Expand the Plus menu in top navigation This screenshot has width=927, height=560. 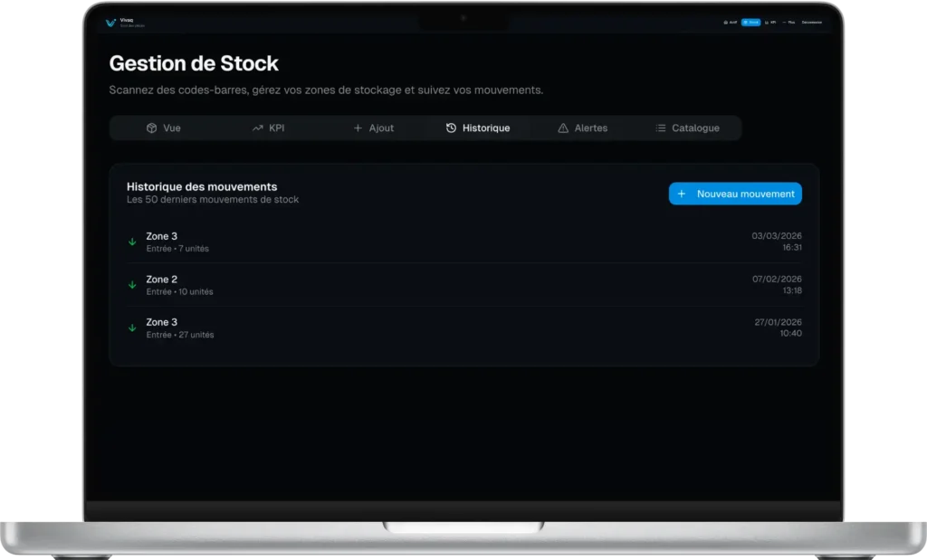pyautogui.click(x=789, y=23)
